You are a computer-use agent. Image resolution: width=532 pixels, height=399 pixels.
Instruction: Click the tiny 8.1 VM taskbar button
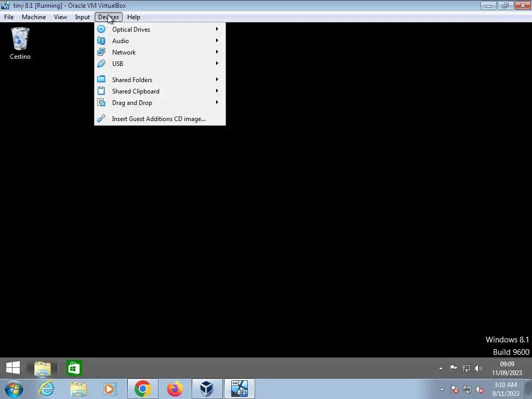click(239, 389)
